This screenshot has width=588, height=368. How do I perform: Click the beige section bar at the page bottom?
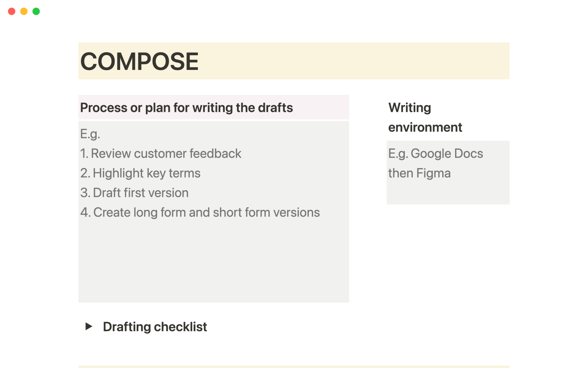point(294,366)
